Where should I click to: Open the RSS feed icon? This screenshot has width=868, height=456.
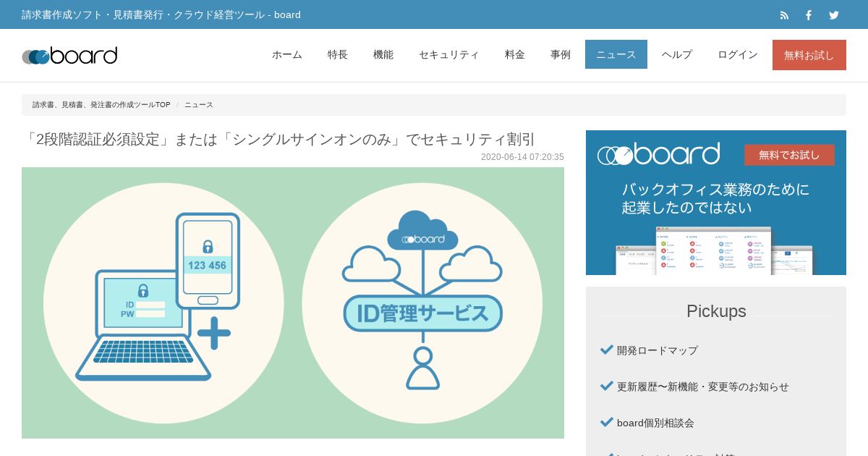click(784, 15)
